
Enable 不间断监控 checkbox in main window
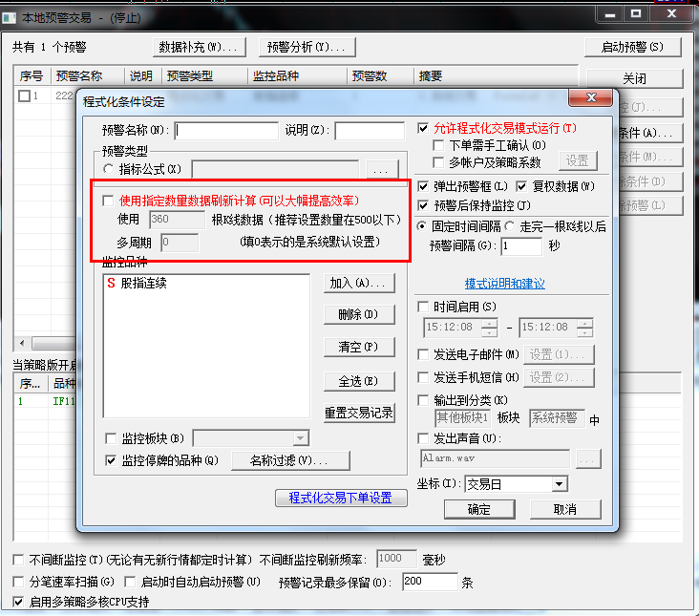(18, 560)
